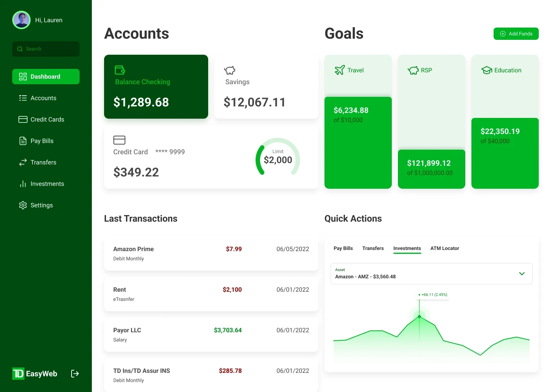Click the $1,289.68 checking balance
Screen dimensions: 551x392
(x=141, y=102)
